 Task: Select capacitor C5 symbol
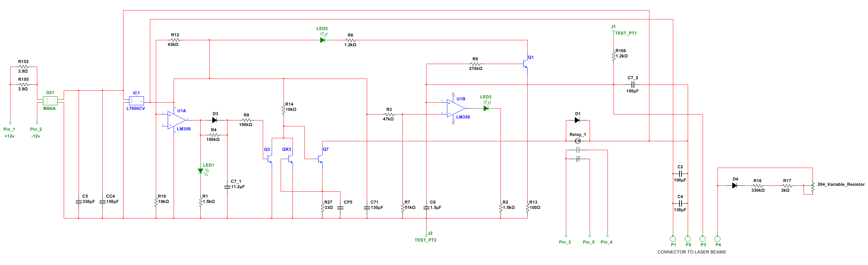tap(79, 202)
